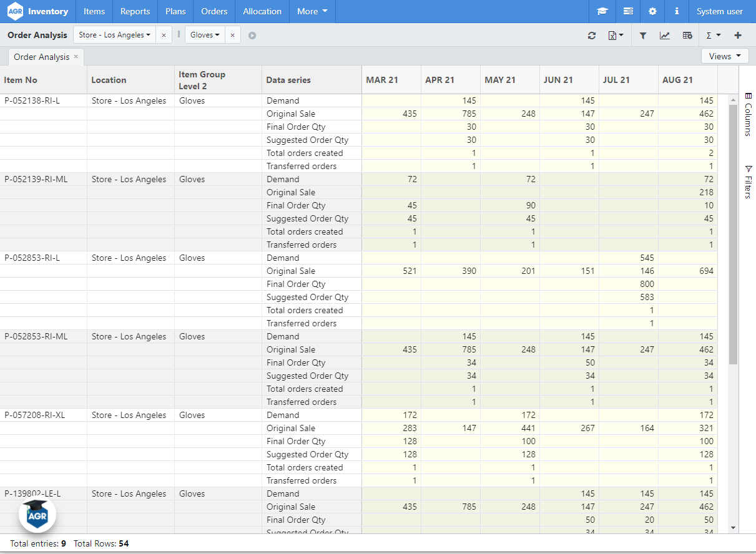Open the System user menu

[x=719, y=11]
